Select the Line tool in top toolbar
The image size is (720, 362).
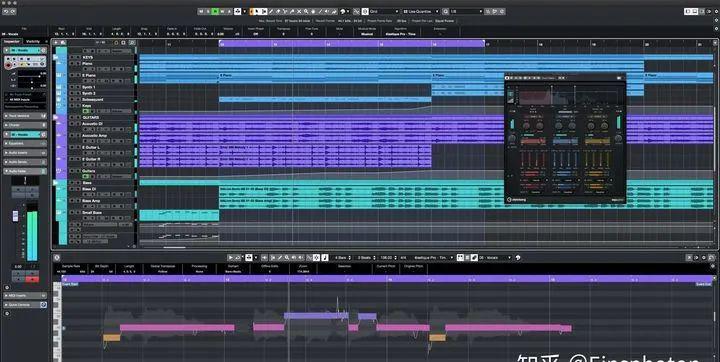coord(320,11)
